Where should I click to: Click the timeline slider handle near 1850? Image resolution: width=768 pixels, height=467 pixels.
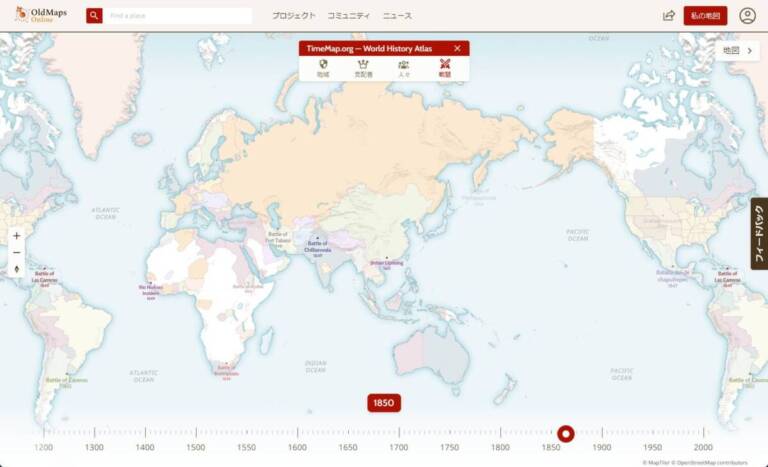tap(566, 434)
